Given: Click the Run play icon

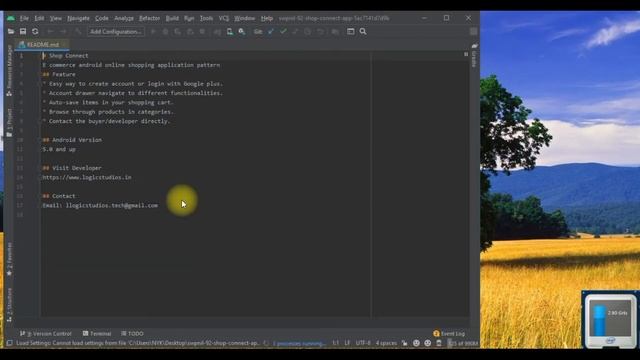Looking at the screenshot, I should pyautogui.click(x=153, y=31).
